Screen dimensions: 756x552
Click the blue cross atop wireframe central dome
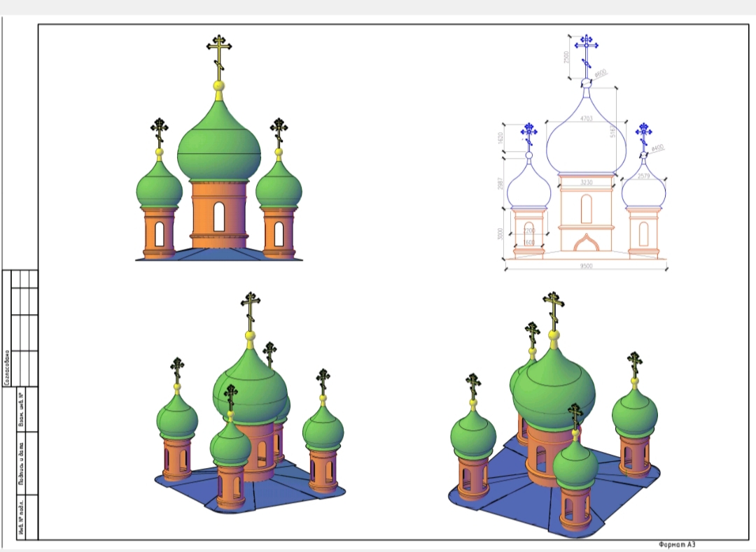pyautogui.click(x=586, y=50)
